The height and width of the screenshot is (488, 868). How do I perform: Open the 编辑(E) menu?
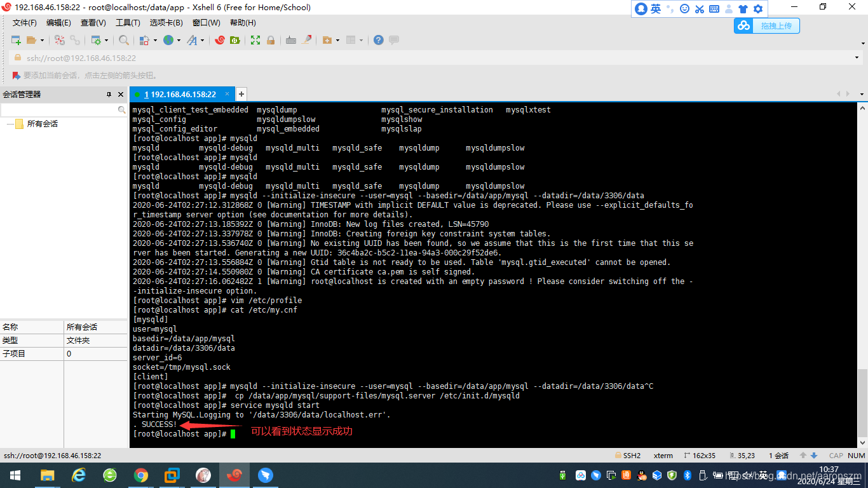[x=58, y=23]
